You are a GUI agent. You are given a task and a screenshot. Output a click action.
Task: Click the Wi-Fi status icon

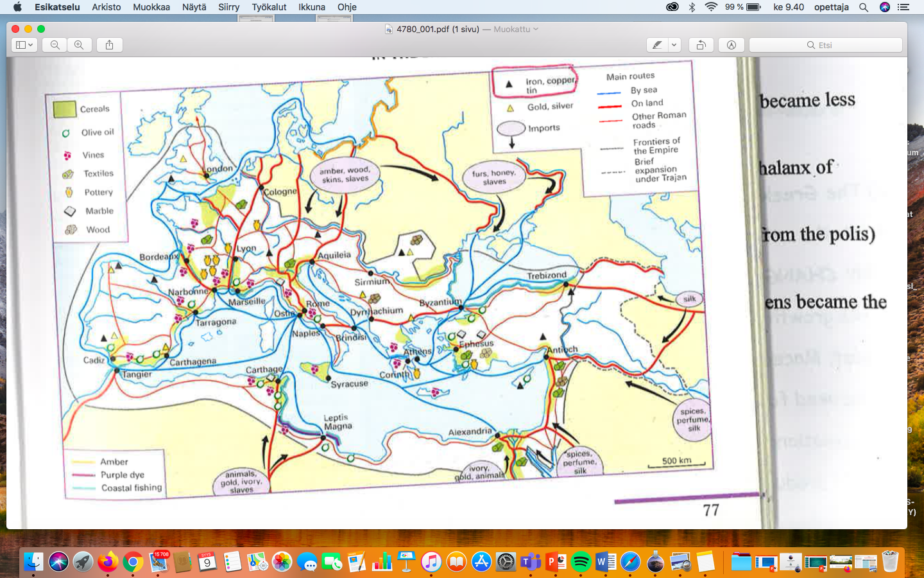(711, 7)
